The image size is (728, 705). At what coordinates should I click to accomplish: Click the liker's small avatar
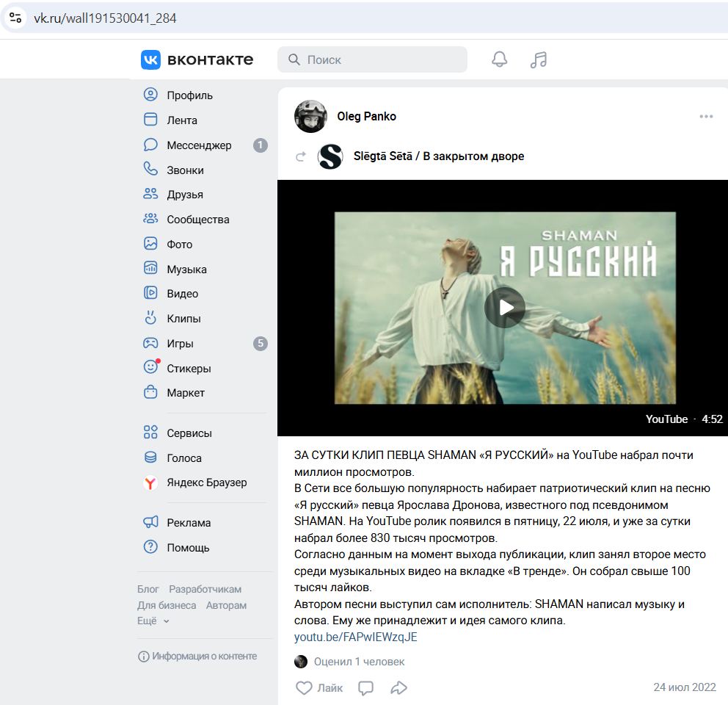301,662
